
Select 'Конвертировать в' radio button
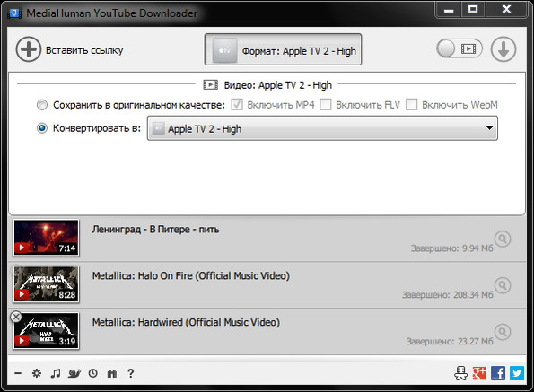click(x=42, y=128)
